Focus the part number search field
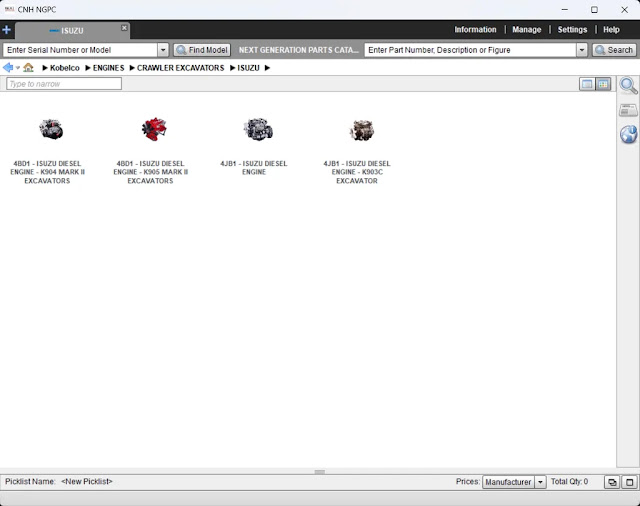Image resolution: width=640 pixels, height=506 pixels. click(470, 50)
